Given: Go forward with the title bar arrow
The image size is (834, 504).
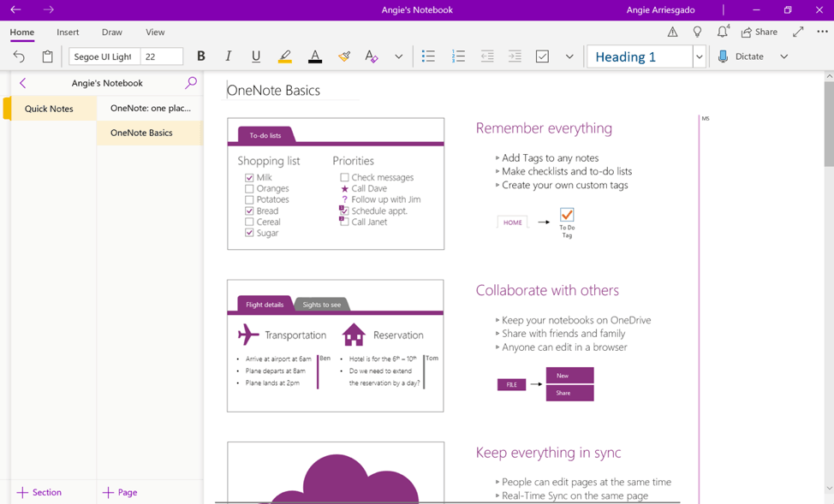Looking at the screenshot, I should 49,9.
